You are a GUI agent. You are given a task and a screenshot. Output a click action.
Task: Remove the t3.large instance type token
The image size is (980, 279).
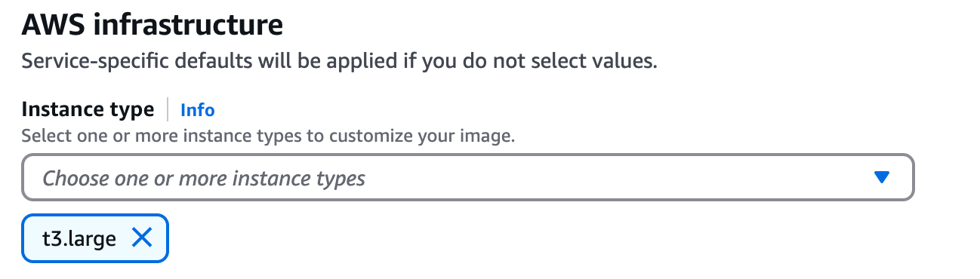point(142,239)
